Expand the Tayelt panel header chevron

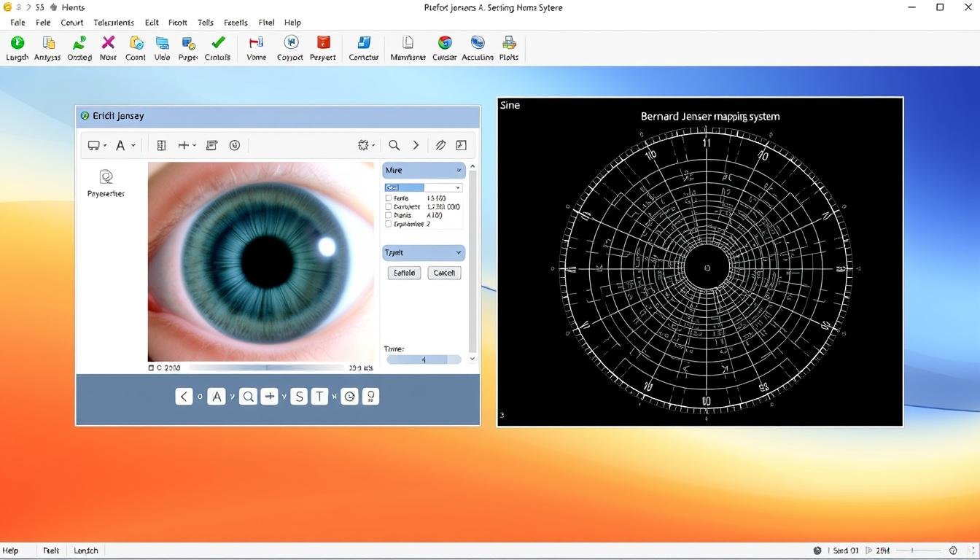click(459, 253)
